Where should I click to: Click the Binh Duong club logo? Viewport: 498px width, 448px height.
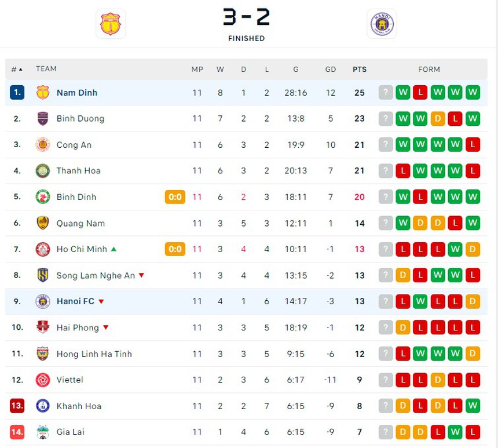(42, 119)
